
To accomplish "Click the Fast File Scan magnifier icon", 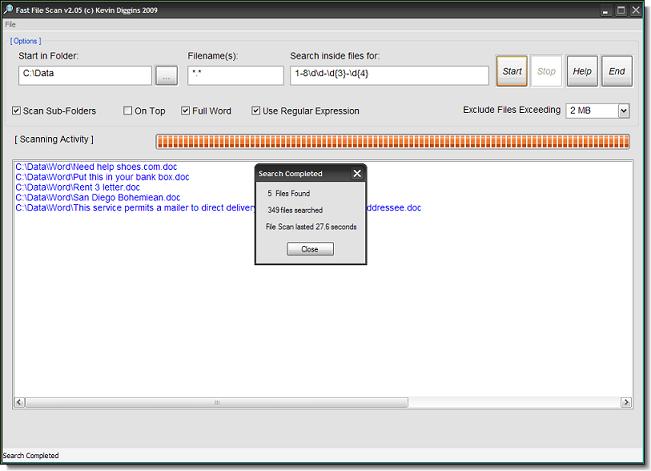I will (9, 10).
